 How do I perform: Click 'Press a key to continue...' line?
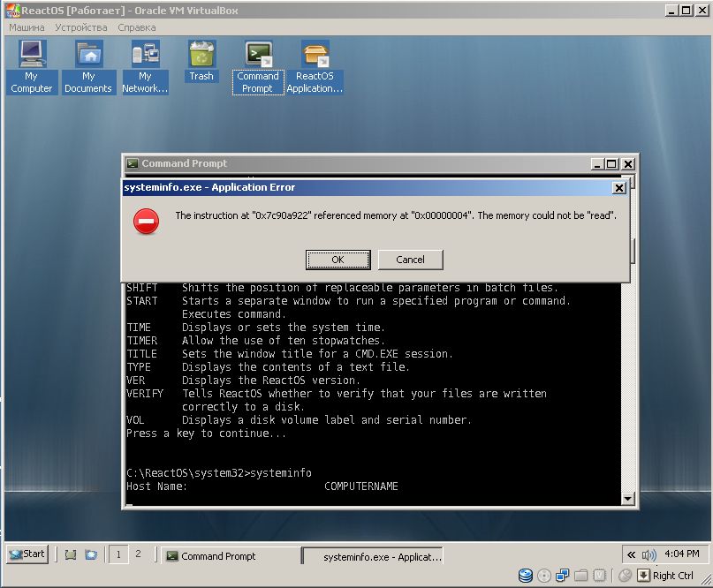207,433
